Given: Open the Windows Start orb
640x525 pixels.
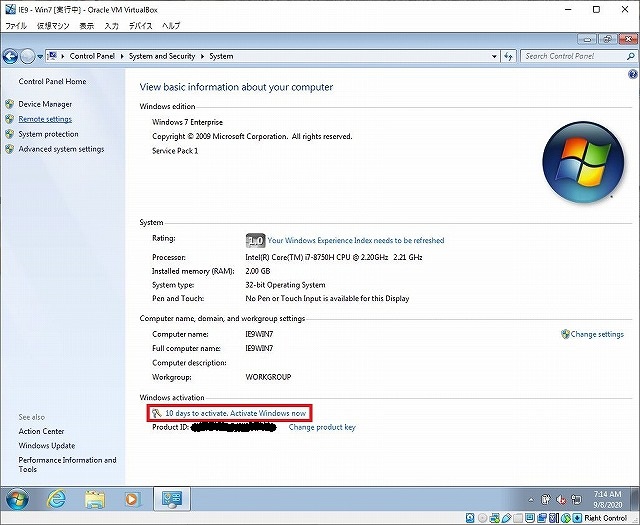Looking at the screenshot, I should (18, 499).
